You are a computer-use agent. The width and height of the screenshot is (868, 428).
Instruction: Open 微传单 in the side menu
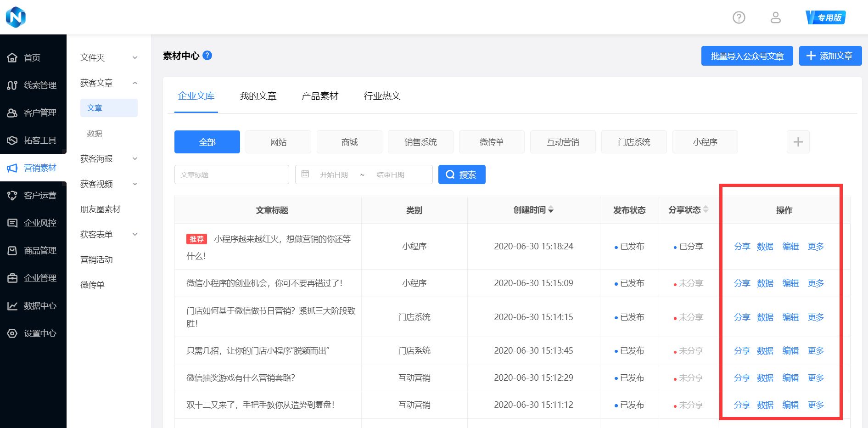pos(92,285)
